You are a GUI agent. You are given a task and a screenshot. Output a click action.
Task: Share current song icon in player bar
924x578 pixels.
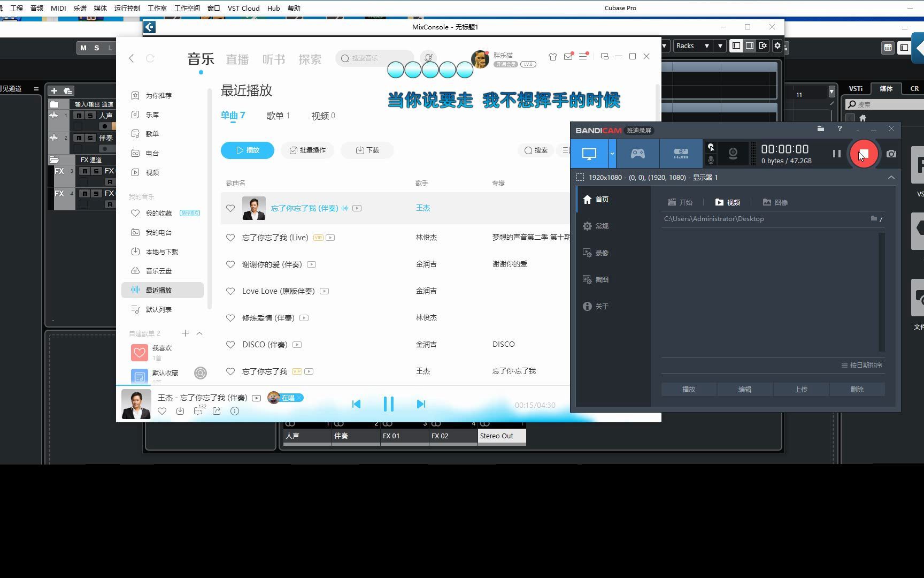(x=217, y=411)
